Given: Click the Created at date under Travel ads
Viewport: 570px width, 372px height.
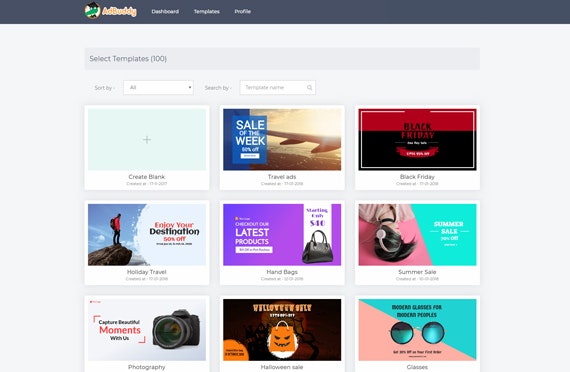Looking at the screenshot, I should click(282, 184).
